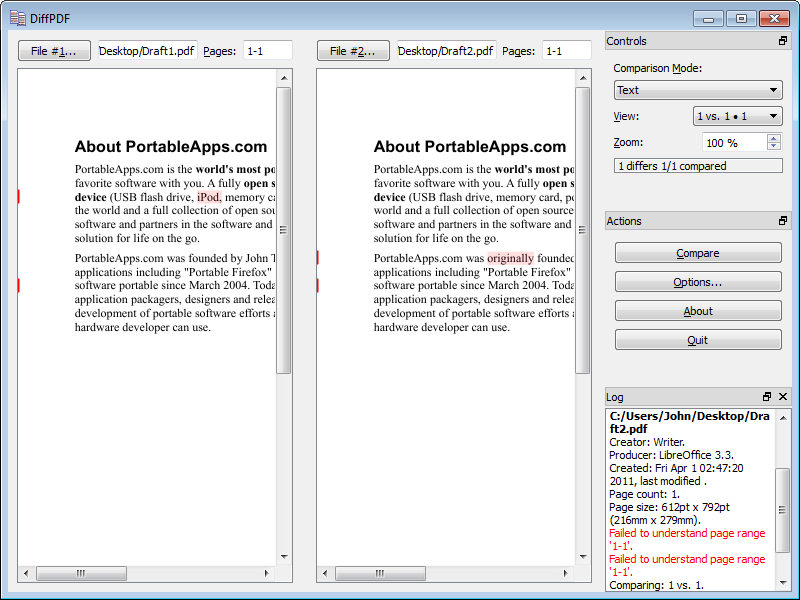Undock the Actions panel with its float icon
The width and height of the screenshot is (800, 600).
coord(783,221)
